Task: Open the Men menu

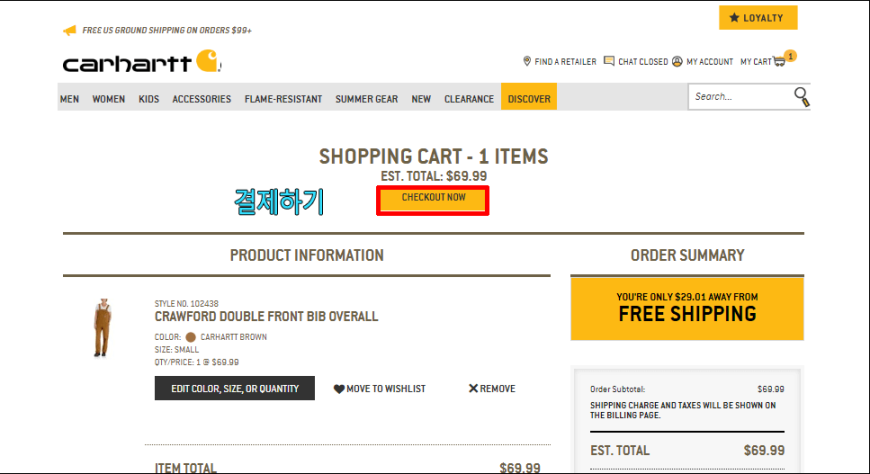Action: [x=69, y=99]
